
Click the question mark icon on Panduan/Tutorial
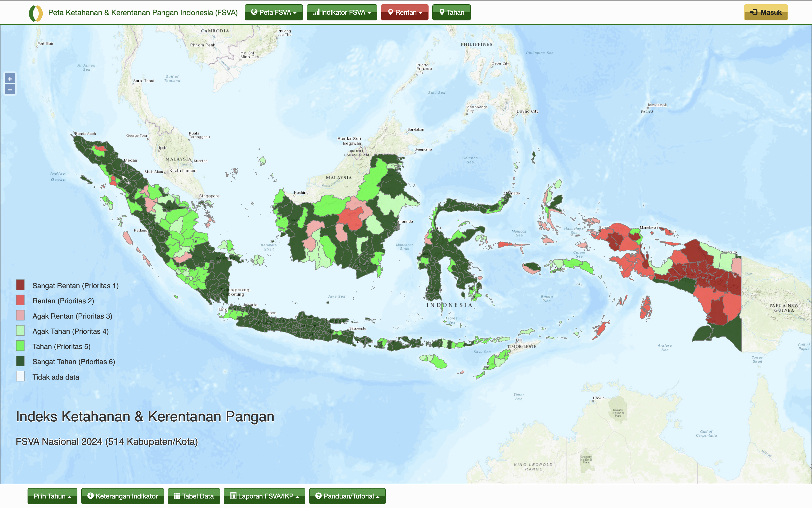pos(318,496)
